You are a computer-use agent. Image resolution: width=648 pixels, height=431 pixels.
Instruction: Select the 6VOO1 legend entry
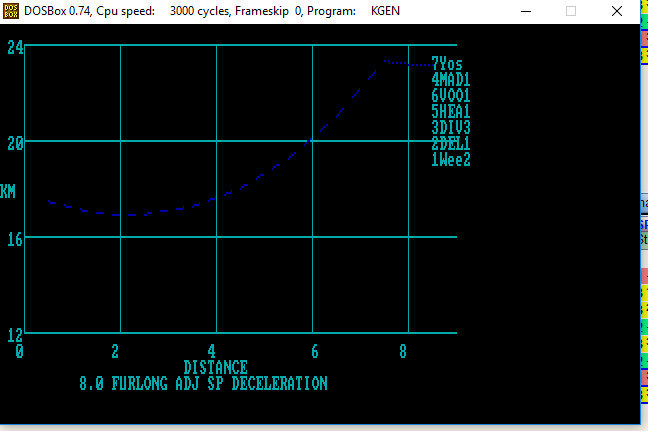[450, 96]
